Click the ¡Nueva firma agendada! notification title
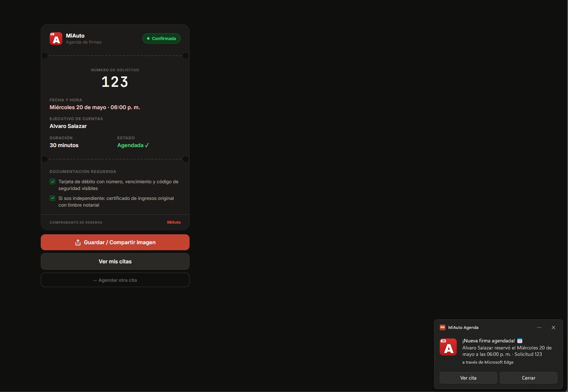The height and width of the screenshot is (392, 568). 489,341
